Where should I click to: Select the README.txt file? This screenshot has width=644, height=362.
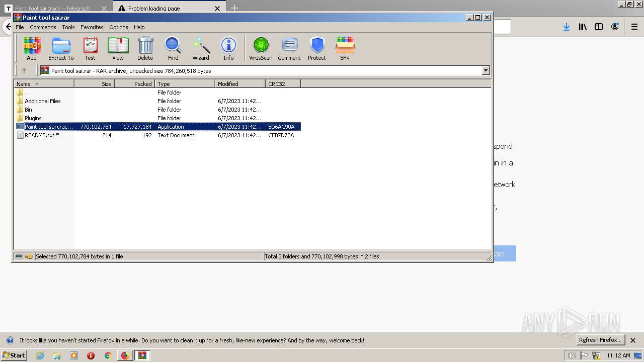(x=157, y=135)
